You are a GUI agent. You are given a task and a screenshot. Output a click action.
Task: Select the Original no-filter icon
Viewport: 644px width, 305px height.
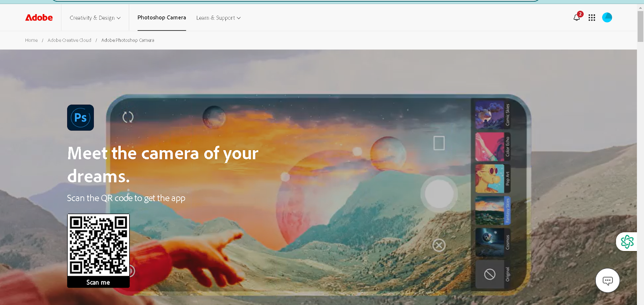tap(490, 274)
